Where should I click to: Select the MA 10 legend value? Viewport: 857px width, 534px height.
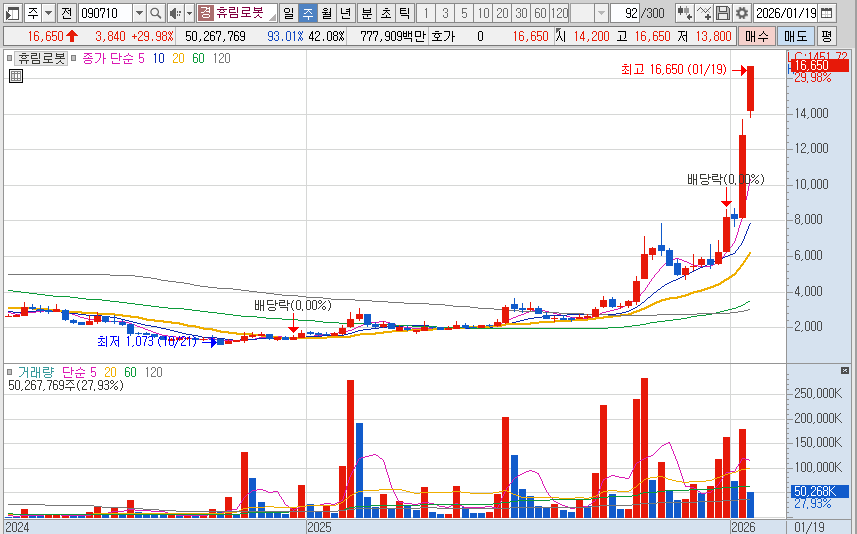pos(159,58)
